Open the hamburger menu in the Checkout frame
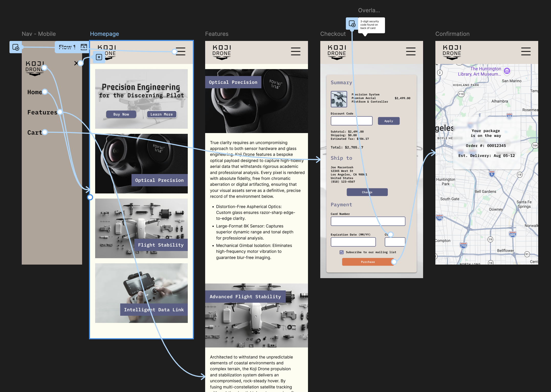This screenshot has height=392, width=551. pyautogui.click(x=411, y=51)
